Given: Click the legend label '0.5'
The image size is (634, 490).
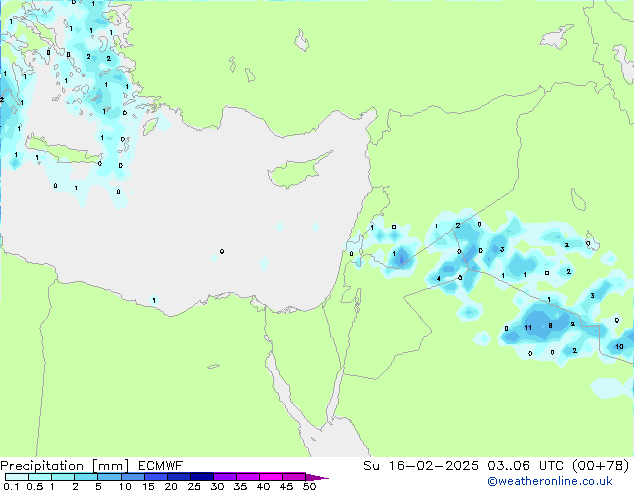Looking at the screenshot, I should tap(35, 486).
